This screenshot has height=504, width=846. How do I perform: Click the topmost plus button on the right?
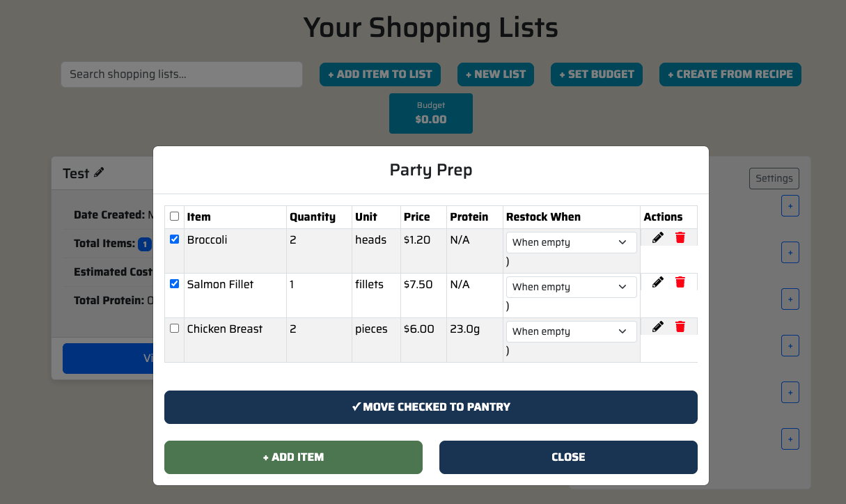tap(790, 205)
